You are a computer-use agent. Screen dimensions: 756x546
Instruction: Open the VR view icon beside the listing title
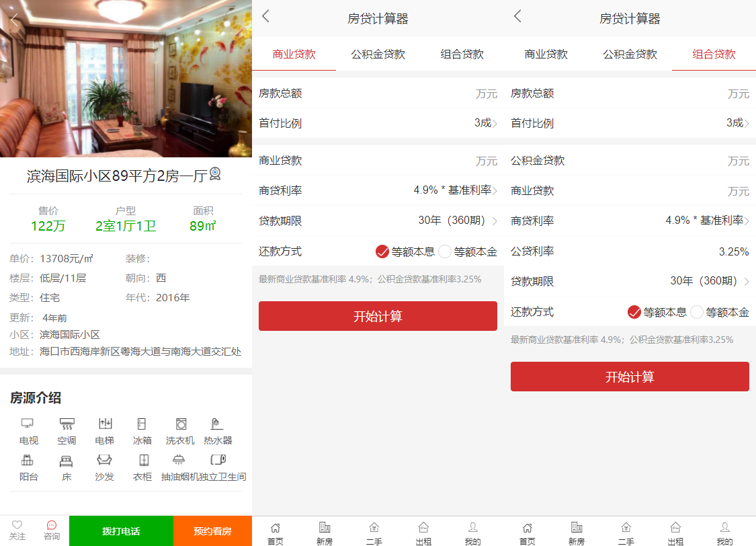215,173
